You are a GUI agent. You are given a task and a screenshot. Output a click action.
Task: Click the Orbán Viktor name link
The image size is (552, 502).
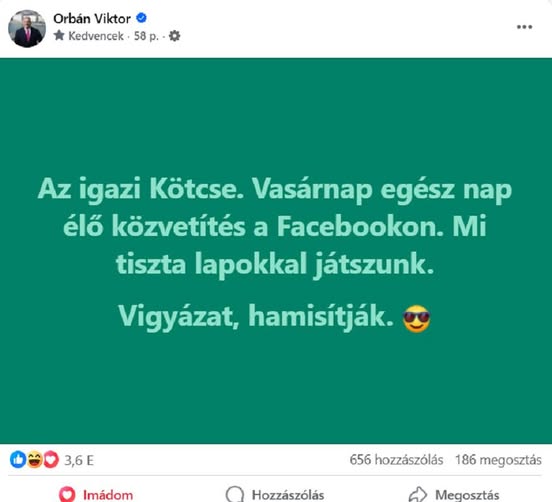[x=92, y=19]
